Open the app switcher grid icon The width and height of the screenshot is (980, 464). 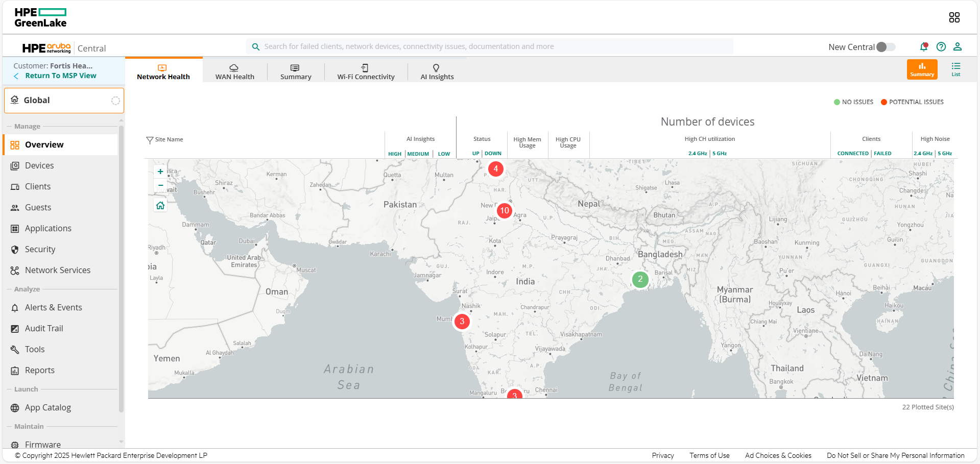[x=954, y=17]
